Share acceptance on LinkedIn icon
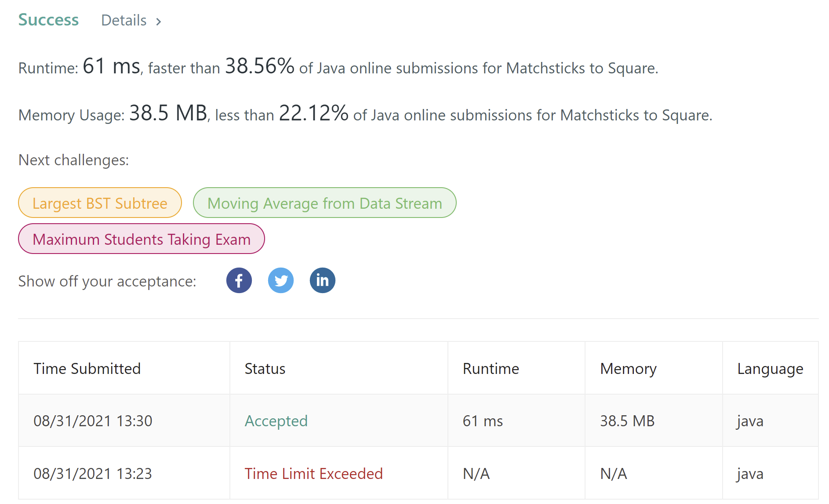This screenshot has width=829, height=504. (x=323, y=280)
